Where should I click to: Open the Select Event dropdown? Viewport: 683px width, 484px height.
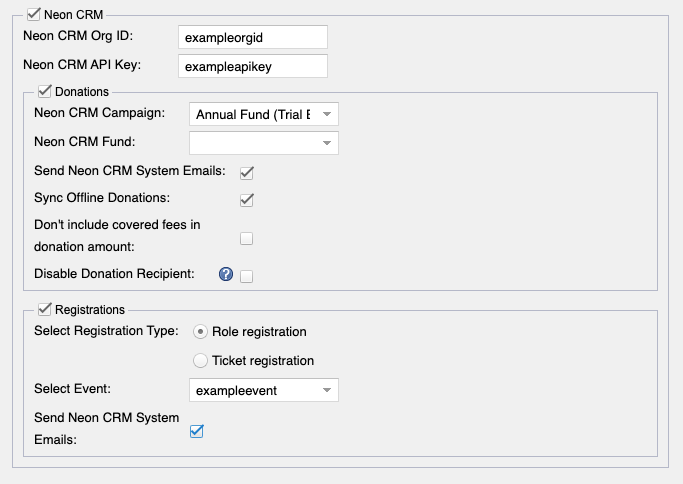[264, 390]
